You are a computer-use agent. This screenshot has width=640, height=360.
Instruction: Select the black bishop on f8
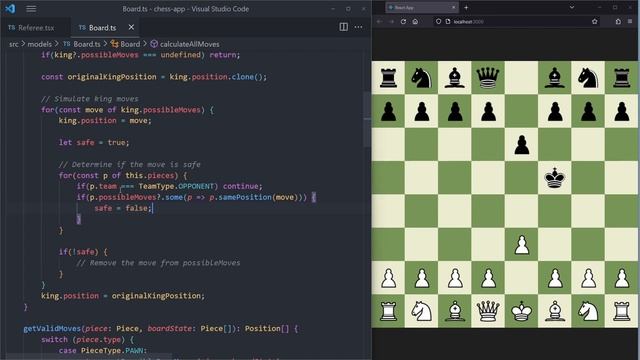coord(555,78)
